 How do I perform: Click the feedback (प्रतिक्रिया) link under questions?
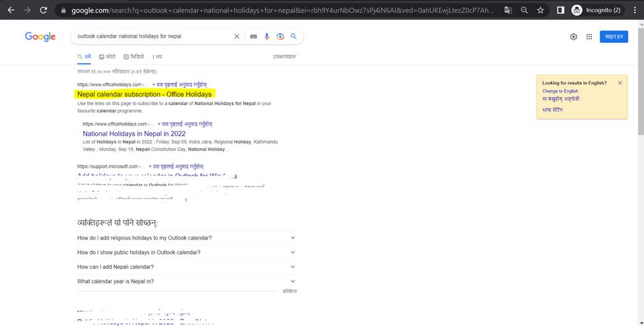click(289, 291)
